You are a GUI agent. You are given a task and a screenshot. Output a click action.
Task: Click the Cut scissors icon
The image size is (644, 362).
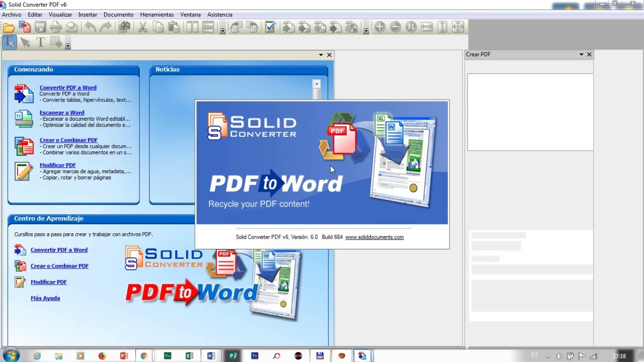(x=142, y=27)
